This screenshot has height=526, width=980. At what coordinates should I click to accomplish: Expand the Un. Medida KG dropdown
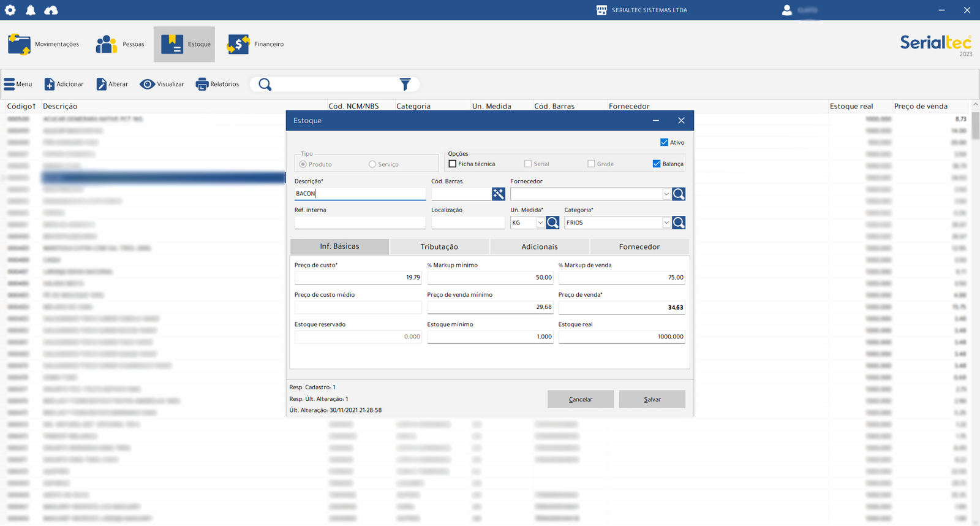click(540, 223)
